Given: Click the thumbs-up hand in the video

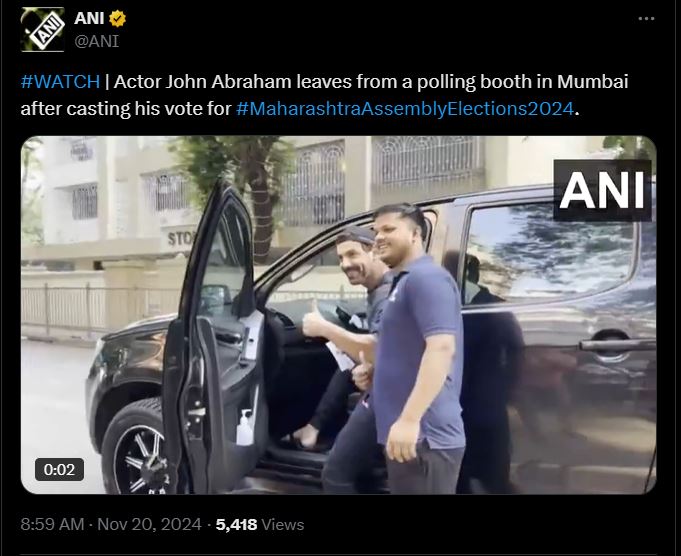Looking at the screenshot, I should pos(313,321).
